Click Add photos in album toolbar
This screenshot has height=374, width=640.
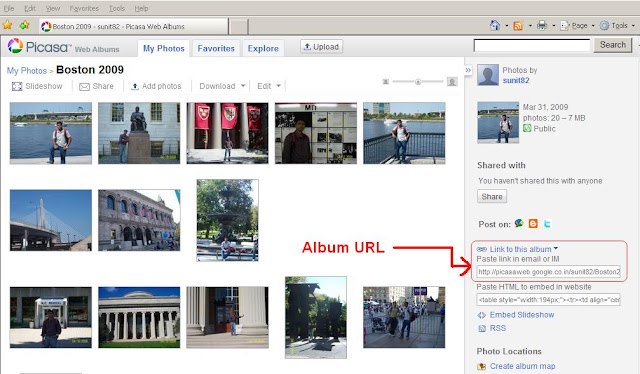[x=156, y=86]
